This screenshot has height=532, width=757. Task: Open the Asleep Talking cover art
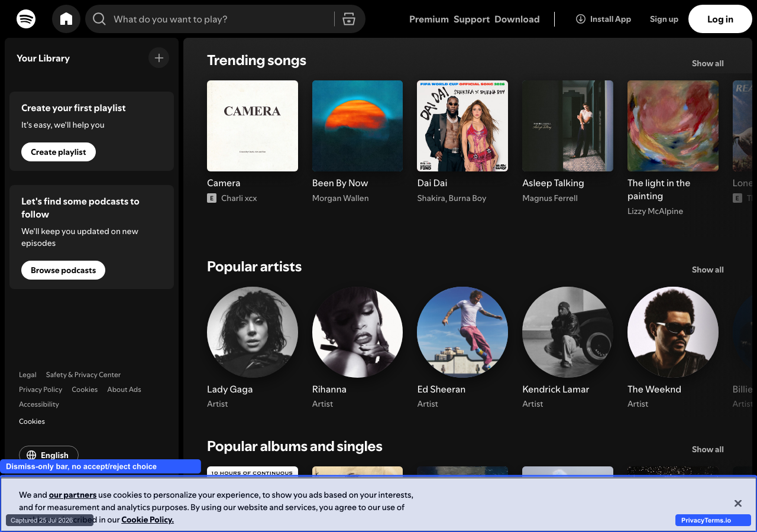pos(568,126)
